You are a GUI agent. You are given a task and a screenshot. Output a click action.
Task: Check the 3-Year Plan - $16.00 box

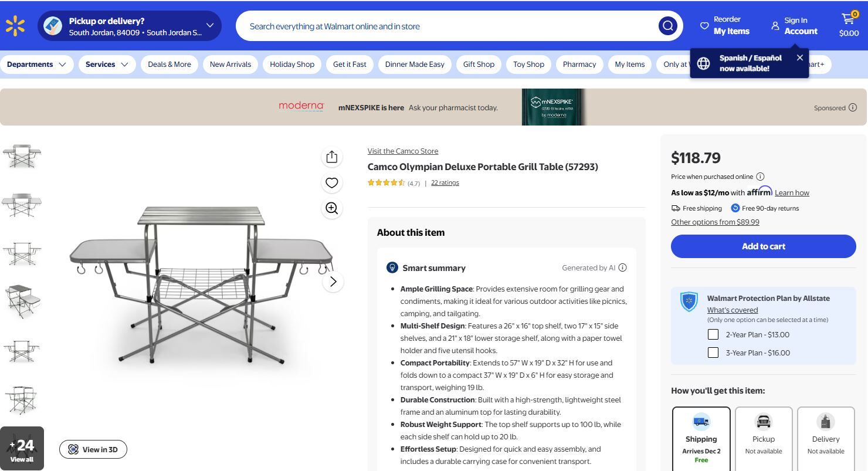713,353
